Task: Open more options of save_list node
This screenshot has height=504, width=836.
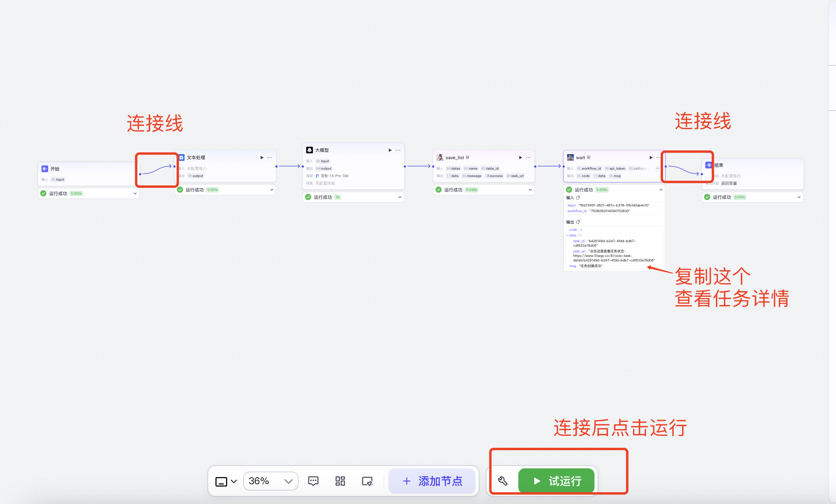Action: pos(528,157)
